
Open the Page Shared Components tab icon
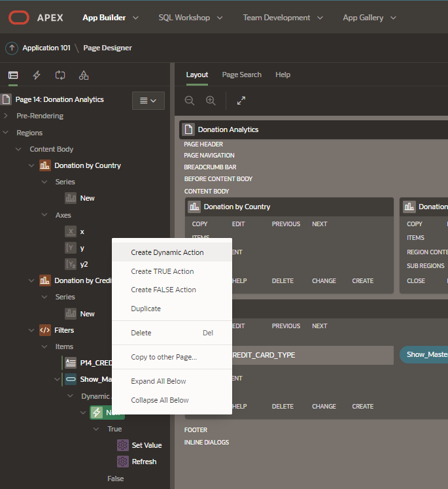click(x=84, y=75)
